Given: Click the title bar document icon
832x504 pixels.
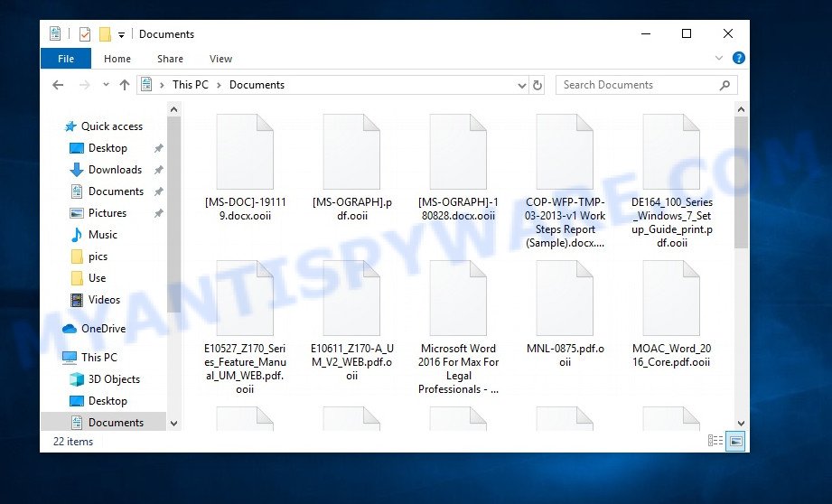Looking at the screenshot, I should coord(54,34).
